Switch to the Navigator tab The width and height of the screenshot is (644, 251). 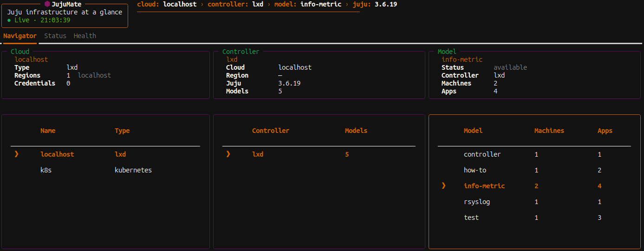coord(20,36)
